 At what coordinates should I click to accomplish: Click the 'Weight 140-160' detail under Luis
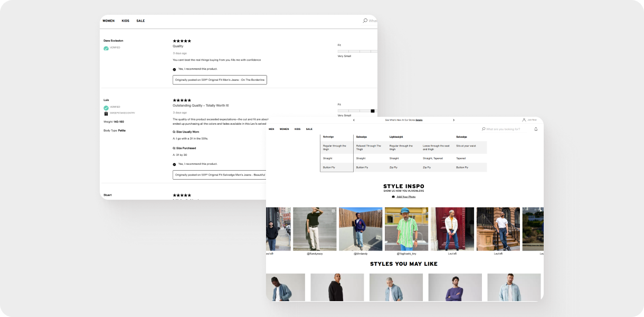(113, 122)
